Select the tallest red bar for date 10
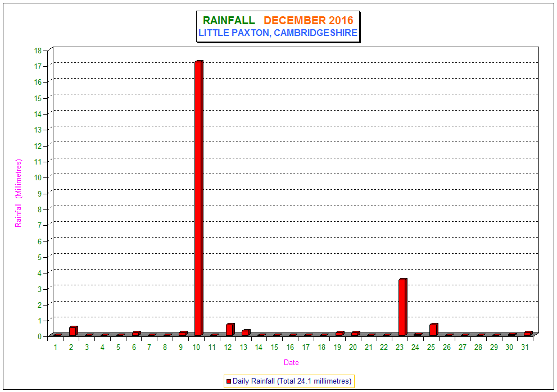This screenshot has width=557, height=392. 199,198
